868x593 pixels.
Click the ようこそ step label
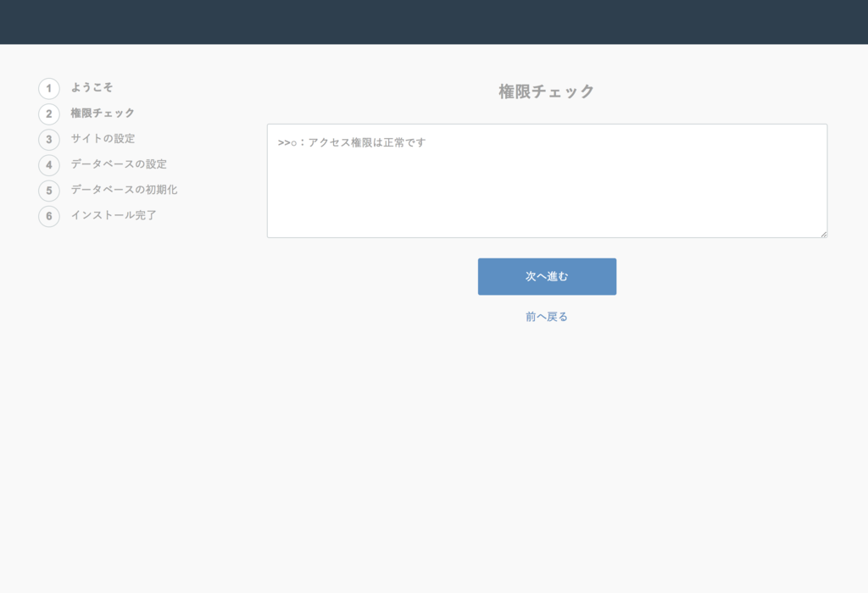pyautogui.click(x=92, y=87)
